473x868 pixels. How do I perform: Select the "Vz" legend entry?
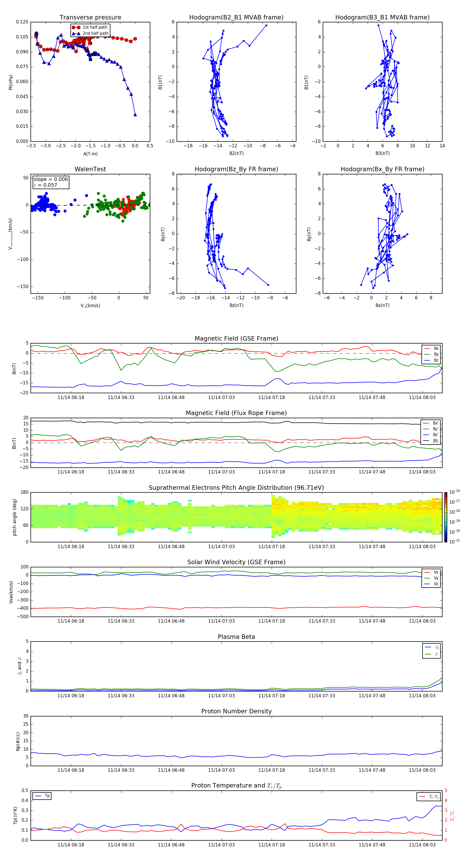(x=431, y=584)
